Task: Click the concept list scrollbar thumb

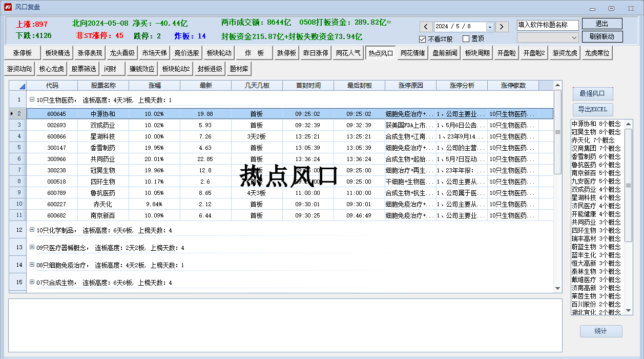Action: [629, 186]
